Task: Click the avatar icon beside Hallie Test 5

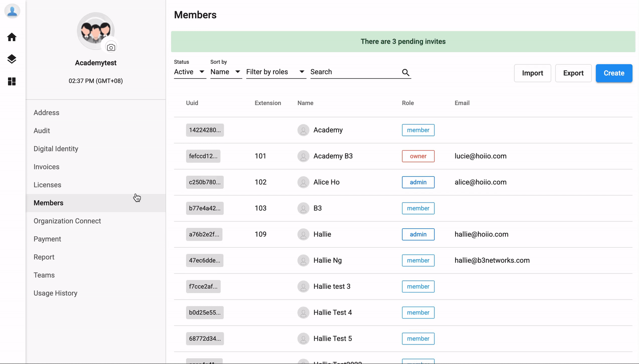Action: point(303,339)
